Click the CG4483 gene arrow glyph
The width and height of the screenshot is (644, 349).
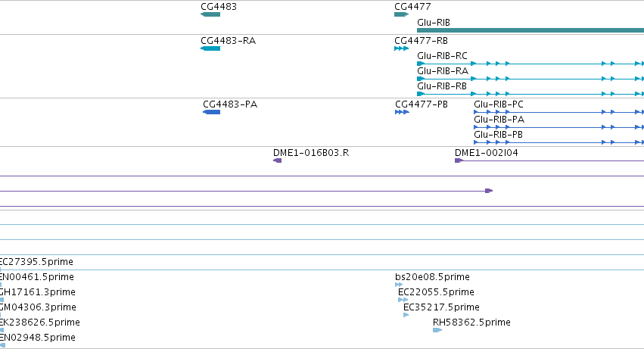pyautogui.click(x=210, y=14)
